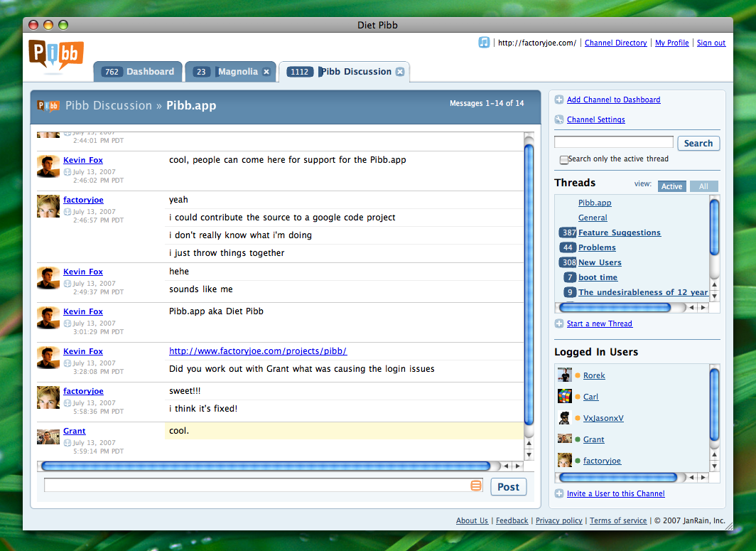This screenshot has height=551, width=756.
Task: Click VxJasonxV username link
Action: click(603, 418)
